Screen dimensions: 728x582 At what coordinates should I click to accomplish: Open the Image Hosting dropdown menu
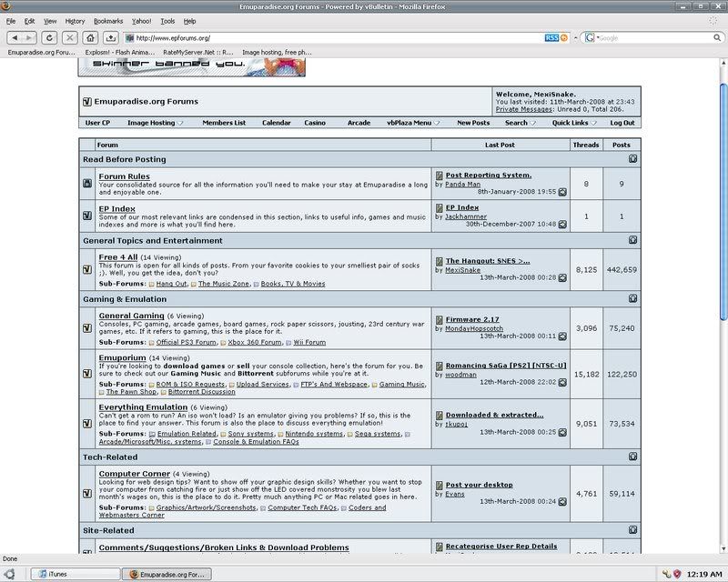click(x=155, y=123)
